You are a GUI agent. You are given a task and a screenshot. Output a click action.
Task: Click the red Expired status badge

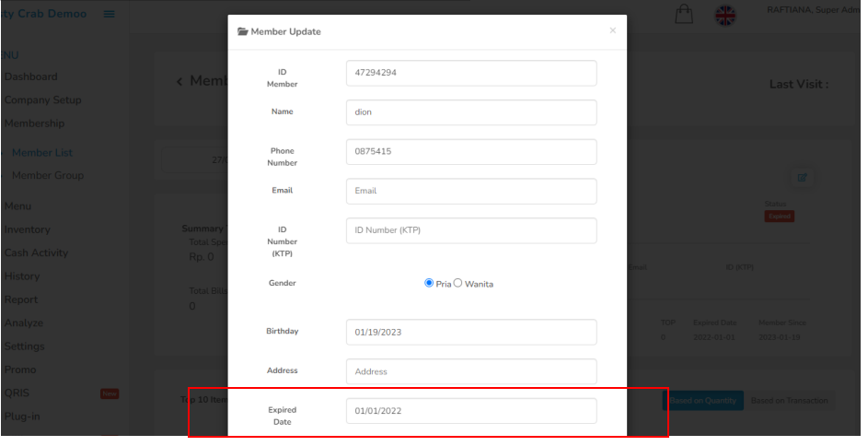[780, 216]
